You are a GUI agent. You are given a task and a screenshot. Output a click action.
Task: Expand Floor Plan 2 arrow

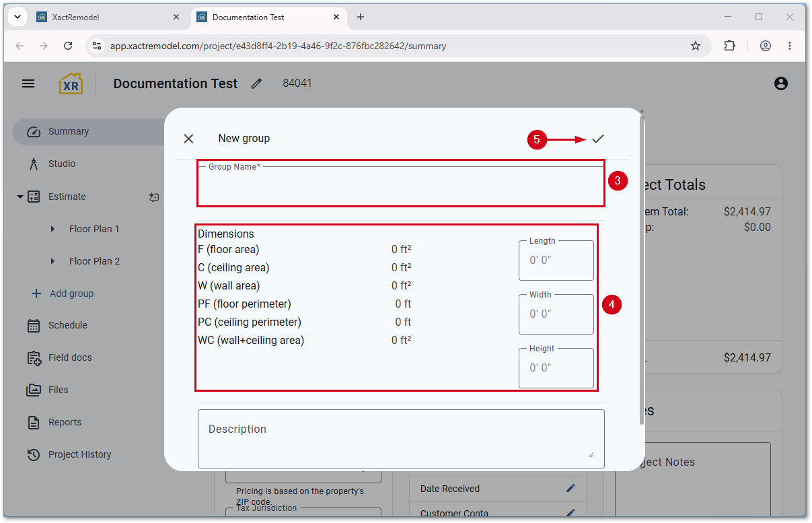point(53,261)
